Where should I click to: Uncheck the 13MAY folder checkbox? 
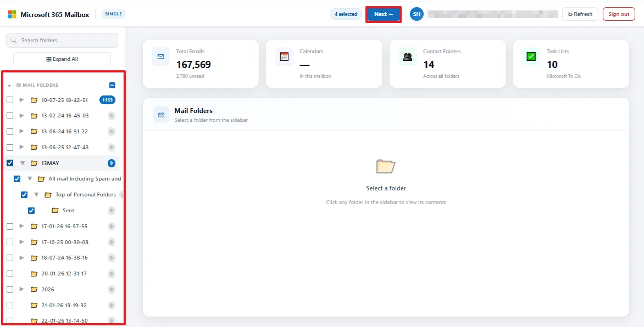click(x=10, y=163)
